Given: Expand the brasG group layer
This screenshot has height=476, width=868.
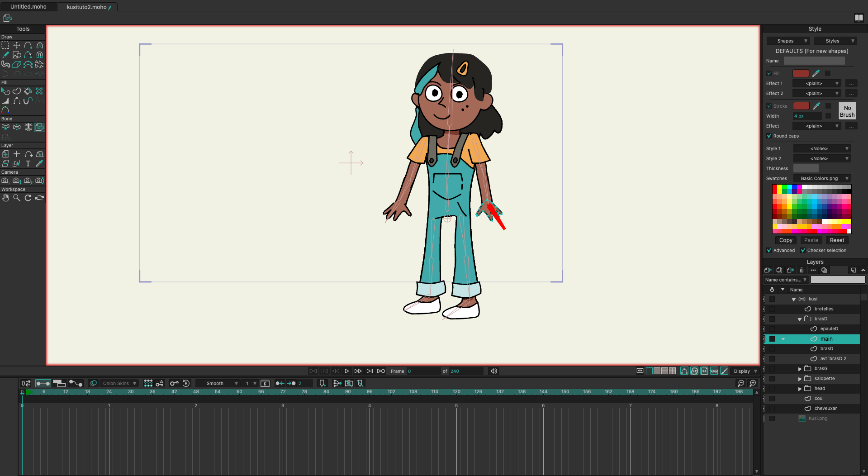Looking at the screenshot, I should (800, 369).
